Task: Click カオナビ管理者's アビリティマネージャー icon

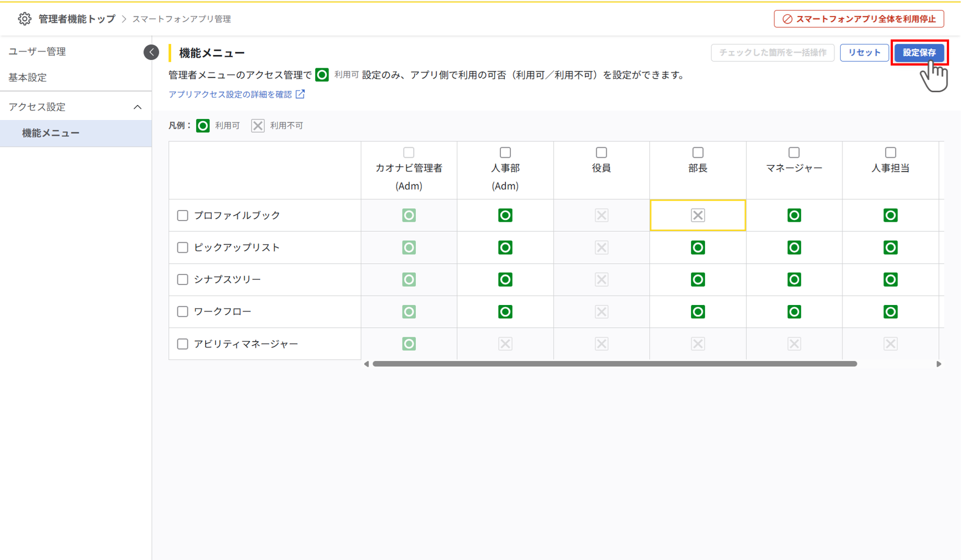Action: coord(409,343)
